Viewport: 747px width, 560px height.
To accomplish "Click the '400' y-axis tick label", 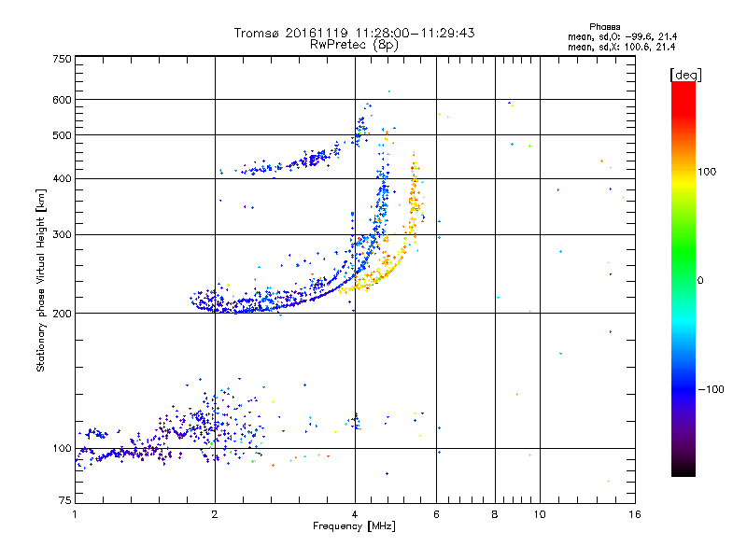I will (62, 179).
